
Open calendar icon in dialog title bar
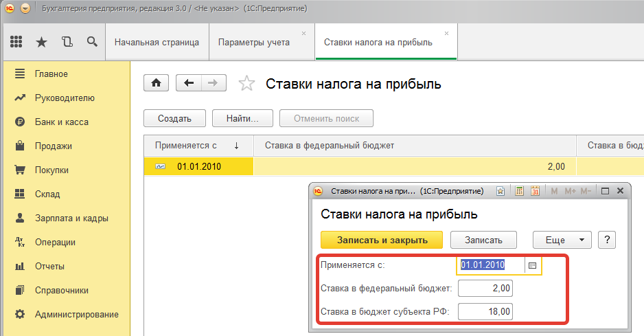(x=535, y=191)
